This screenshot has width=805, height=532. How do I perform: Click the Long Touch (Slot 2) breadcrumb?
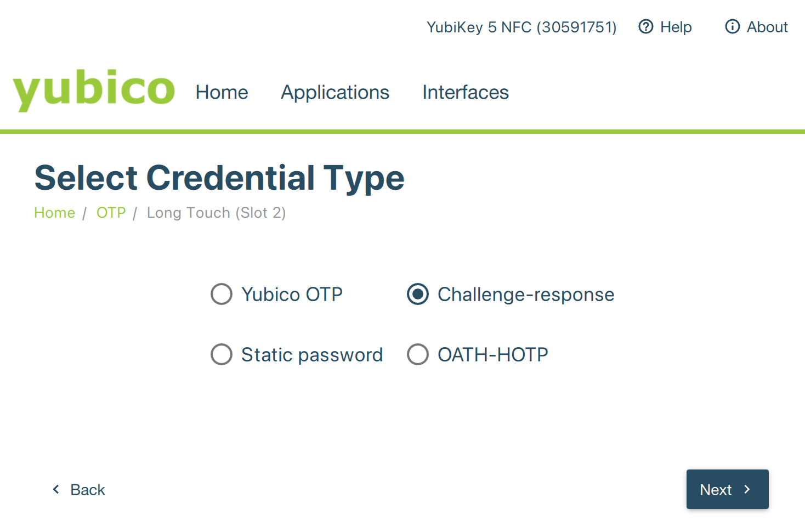[x=216, y=213]
